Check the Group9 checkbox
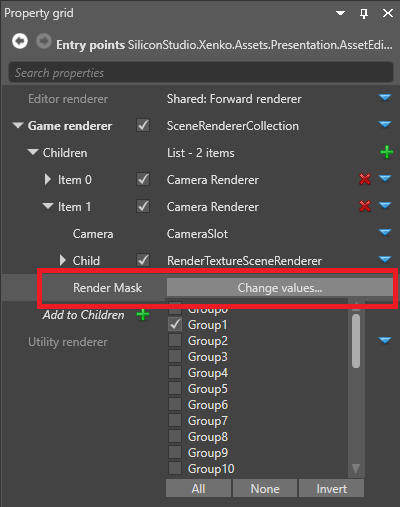 pyautogui.click(x=175, y=452)
